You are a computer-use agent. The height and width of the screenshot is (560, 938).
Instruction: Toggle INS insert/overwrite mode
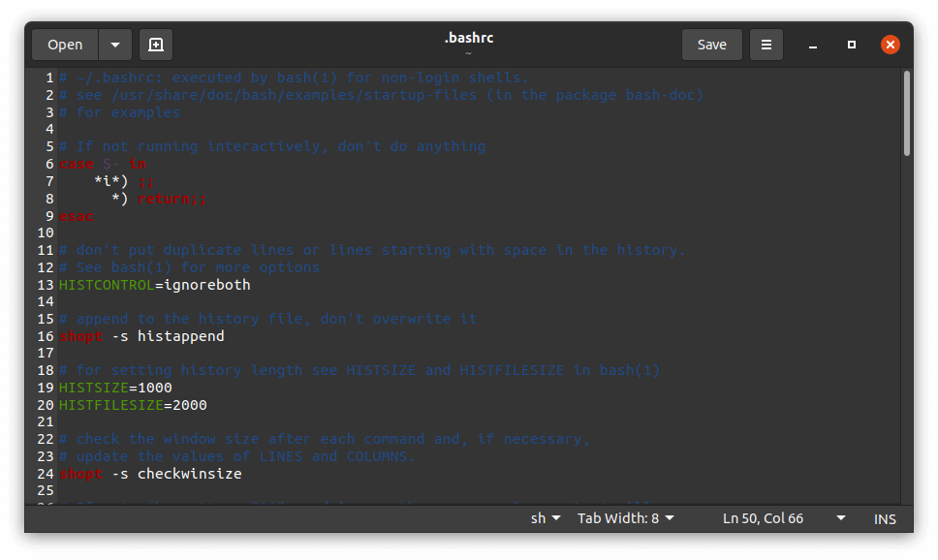click(884, 517)
